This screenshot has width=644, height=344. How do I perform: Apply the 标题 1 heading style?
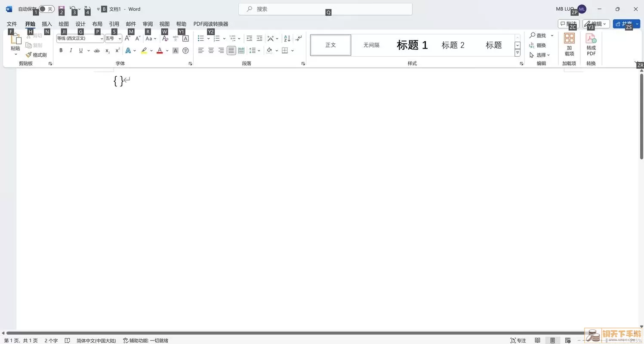click(412, 45)
